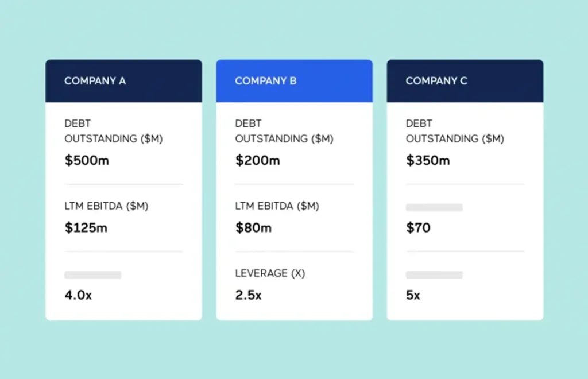Click Company B's LTM EBITDA label
This screenshot has height=379, width=588.
277,206
